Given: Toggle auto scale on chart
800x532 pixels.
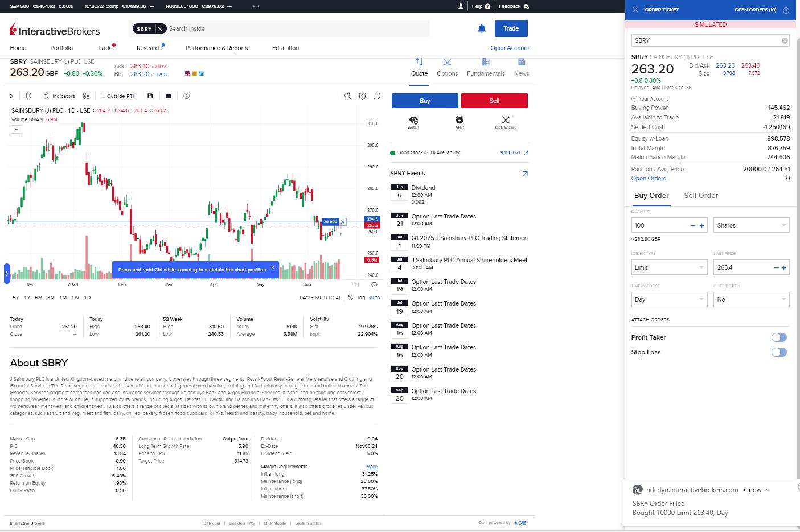Looking at the screenshot, I should coord(375,298).
